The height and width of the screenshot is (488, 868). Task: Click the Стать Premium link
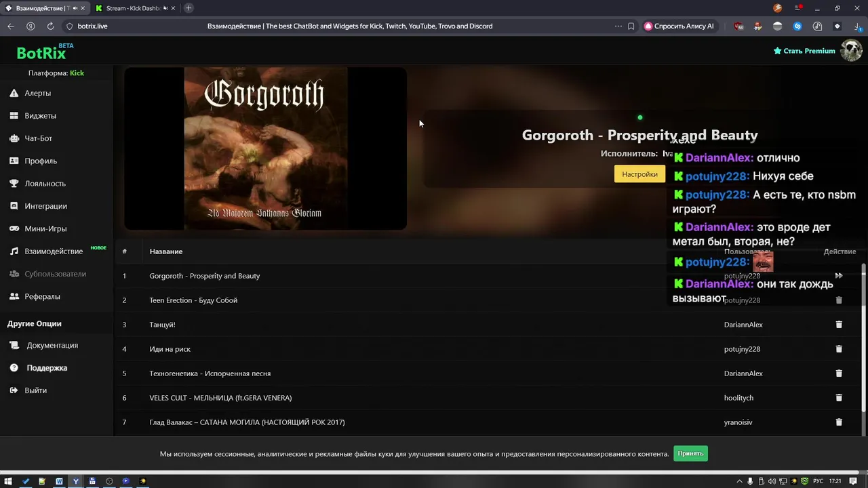[804, 51]
